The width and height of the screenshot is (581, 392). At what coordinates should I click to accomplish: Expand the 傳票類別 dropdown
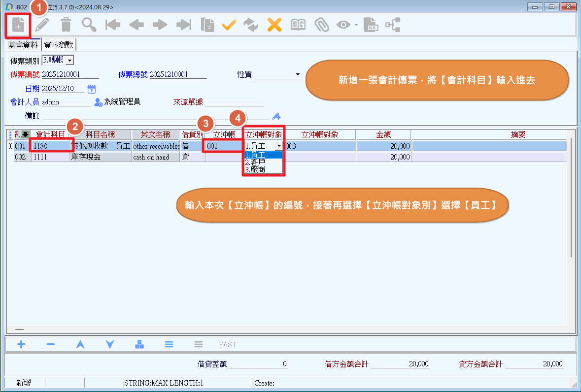coord(69,60)
